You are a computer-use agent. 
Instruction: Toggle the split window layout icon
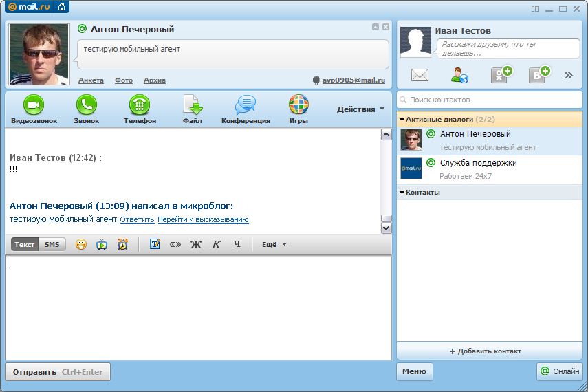tap(535, 9)
